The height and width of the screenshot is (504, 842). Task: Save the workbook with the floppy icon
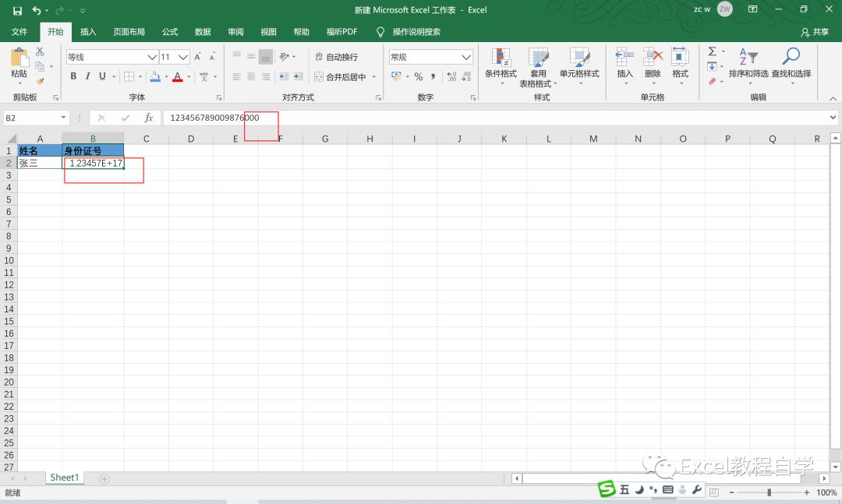[x=17, y=11]
